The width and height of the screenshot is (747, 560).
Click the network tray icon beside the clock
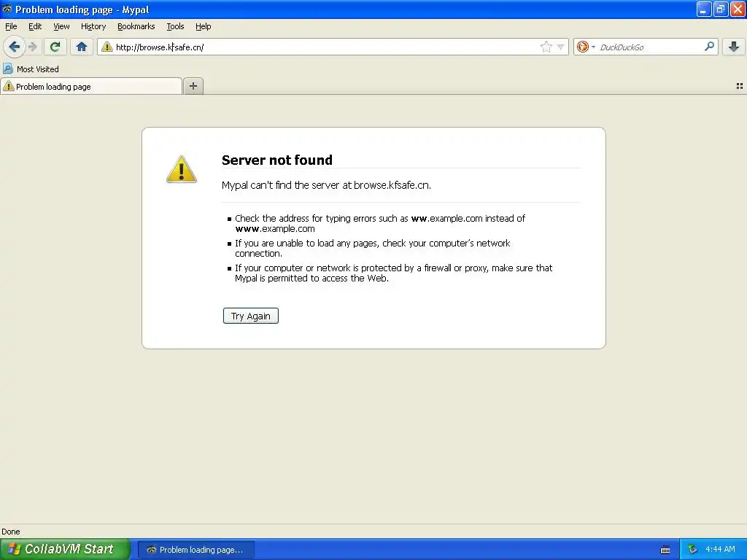pyautogui.click(x=693, y=550)
